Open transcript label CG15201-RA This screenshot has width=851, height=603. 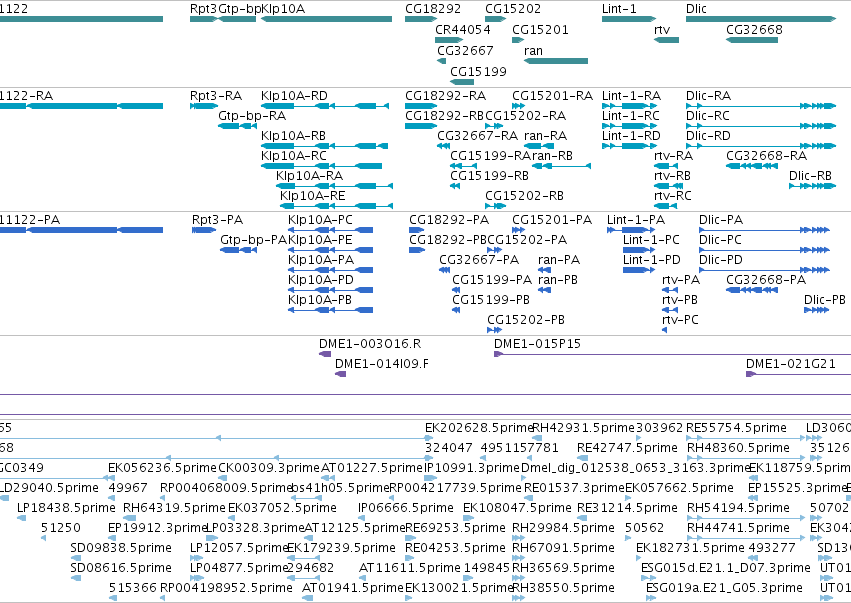pyautogui.click(x=552, y=96)
